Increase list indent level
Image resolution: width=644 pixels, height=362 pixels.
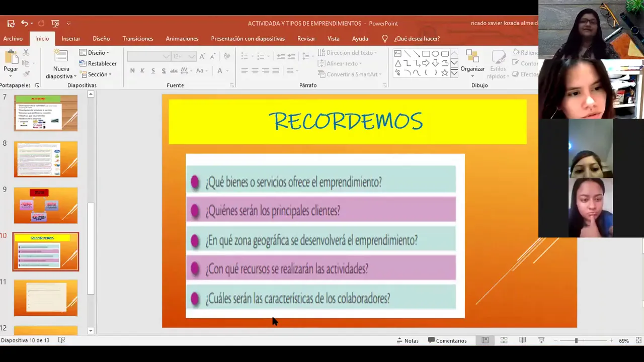[291, 56]
